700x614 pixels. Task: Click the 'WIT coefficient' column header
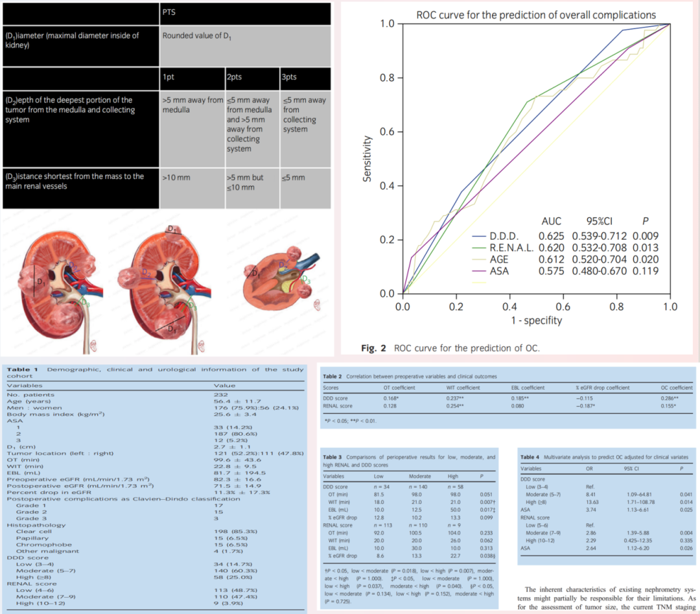click(463, 388)
